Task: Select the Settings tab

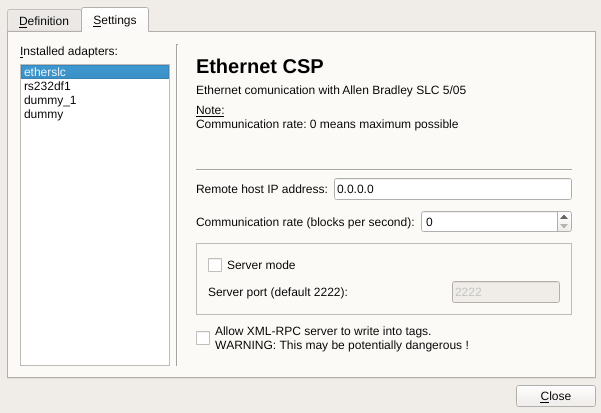Action: [115, 20]
